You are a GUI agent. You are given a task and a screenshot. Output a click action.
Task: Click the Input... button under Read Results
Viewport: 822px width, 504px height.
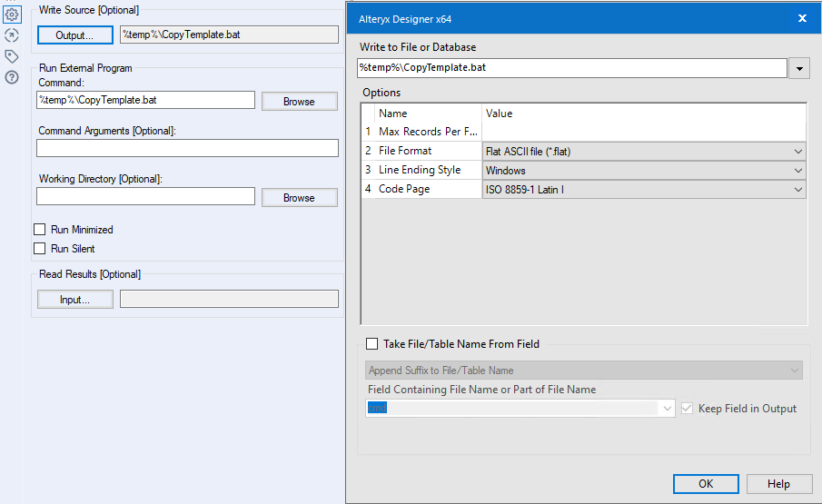pyautogui.click(x=75, y=300)
